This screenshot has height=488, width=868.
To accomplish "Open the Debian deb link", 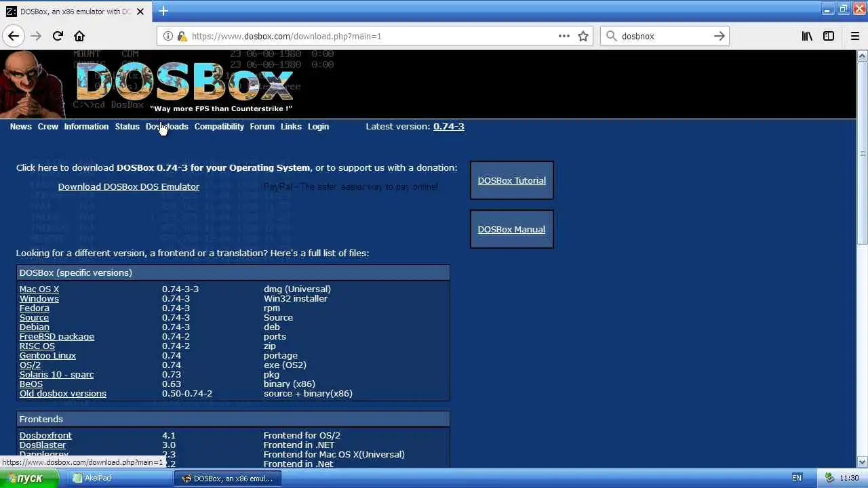I will (x=35, y=327).
